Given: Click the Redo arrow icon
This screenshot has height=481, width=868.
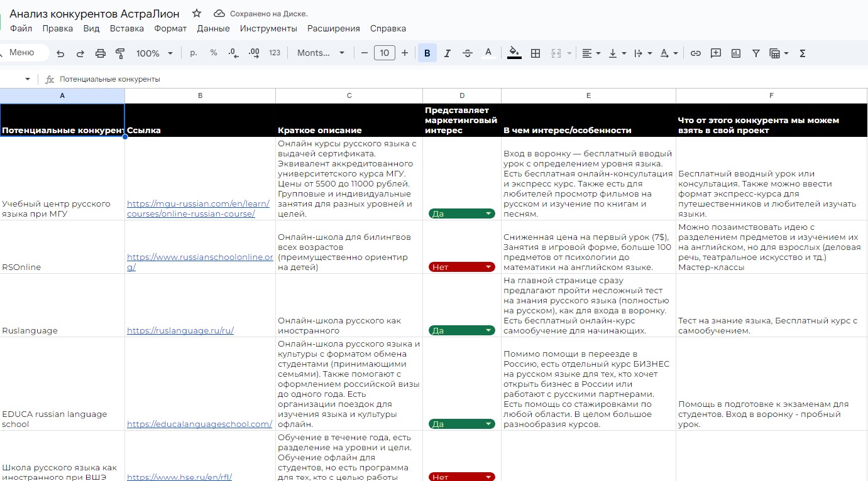Looking at the screenshot, I should (80, 53).
